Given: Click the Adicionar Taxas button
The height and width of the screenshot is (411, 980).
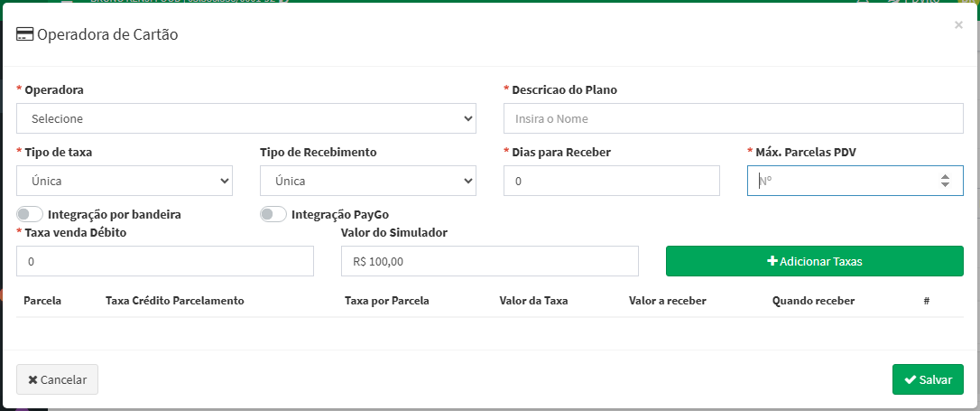Looking at the screenshot, I should [x=814, y=261].
